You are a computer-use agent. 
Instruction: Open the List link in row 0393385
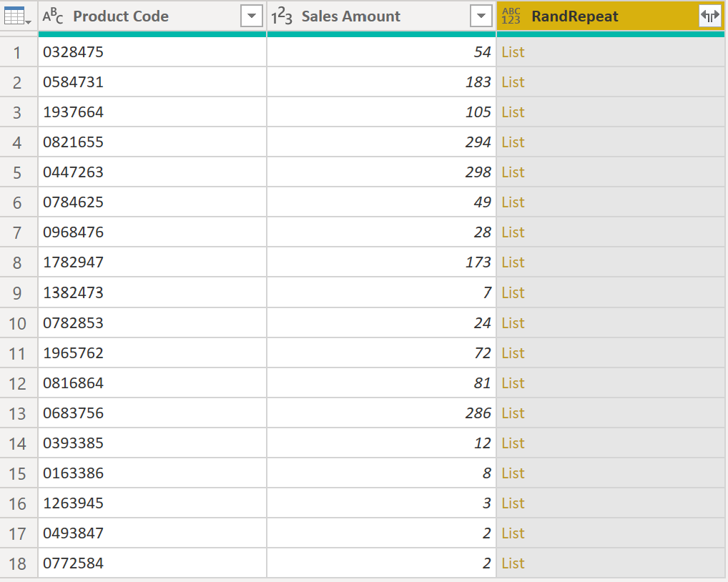[x=513, y=443]
